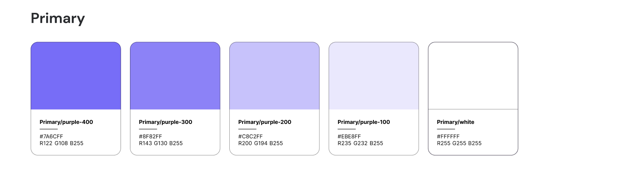This screenshot has height=170, width=644.
Task: Click the Primary/purple-100 label
Action: [x=364, y=122]
